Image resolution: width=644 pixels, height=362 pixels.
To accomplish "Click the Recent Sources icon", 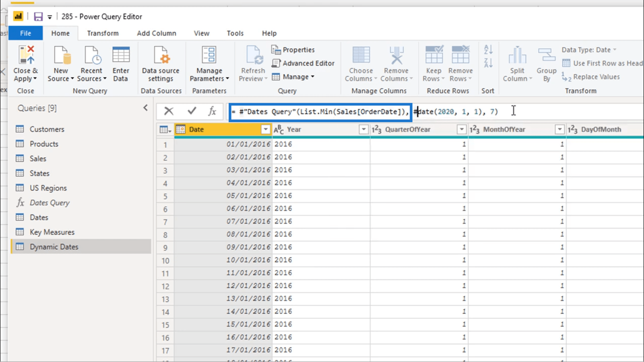I will coord(92,55).
